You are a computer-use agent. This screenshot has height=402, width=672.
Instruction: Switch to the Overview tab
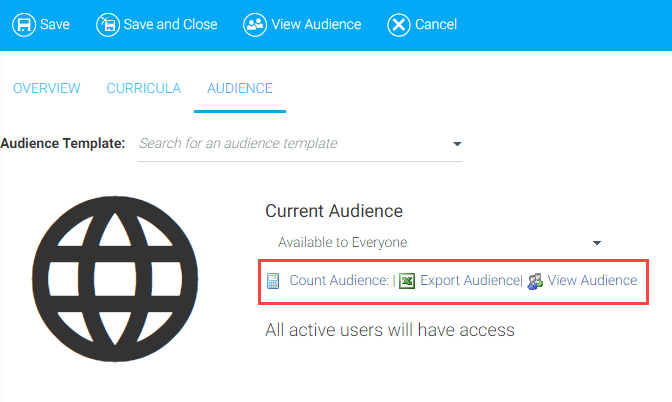pos(46,88)
